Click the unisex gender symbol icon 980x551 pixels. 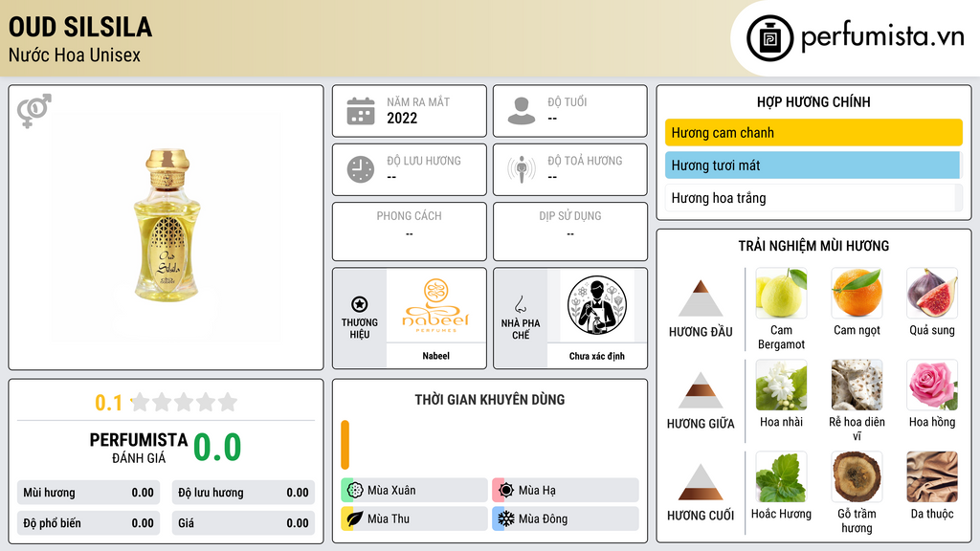click(x=34, y=111)
